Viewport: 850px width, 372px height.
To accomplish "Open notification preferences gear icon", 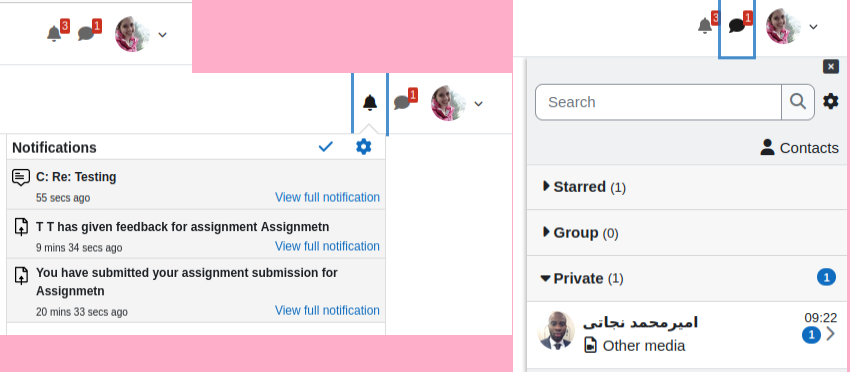I will click(x=364, y=146).
